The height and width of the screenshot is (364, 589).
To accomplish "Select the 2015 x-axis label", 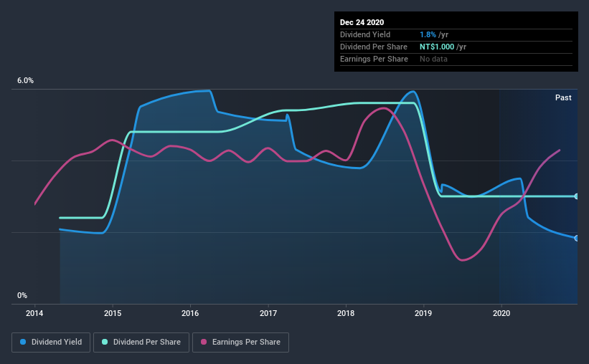I will click(x=113, y=313).
